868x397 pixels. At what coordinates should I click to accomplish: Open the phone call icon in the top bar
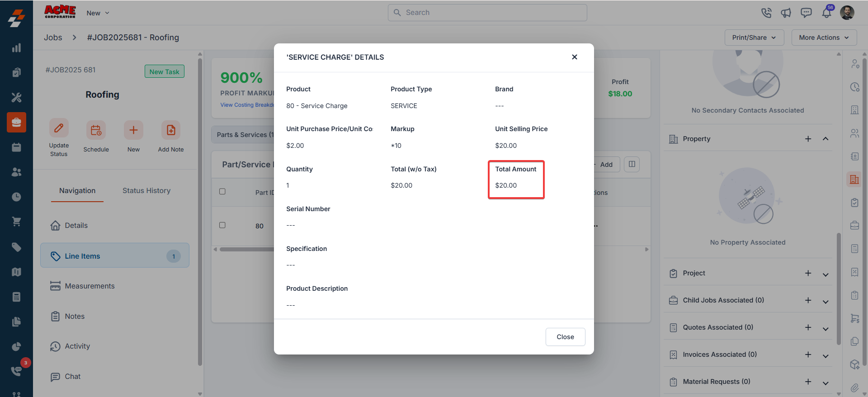766,13
